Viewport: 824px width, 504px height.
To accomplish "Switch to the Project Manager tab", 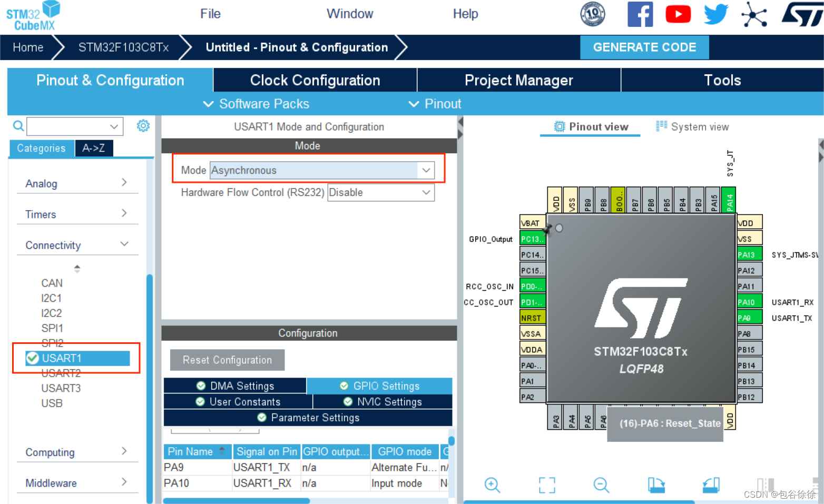I will coord(519,80).
